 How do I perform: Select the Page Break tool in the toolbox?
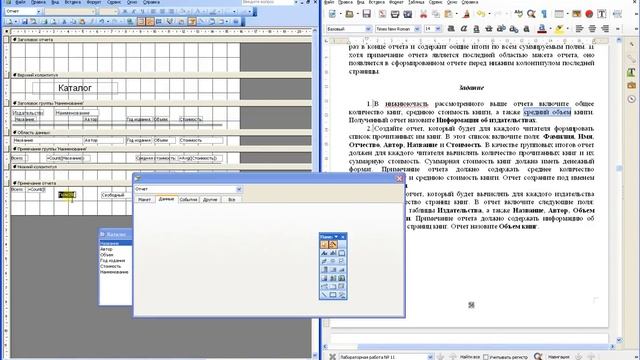click(324, 287)
